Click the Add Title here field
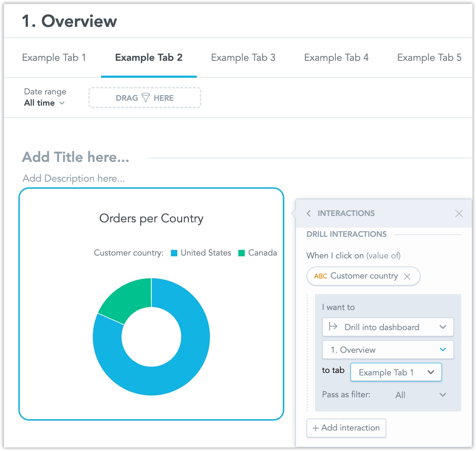This screenshot has height=451, width=476. (x=76, y=157)
